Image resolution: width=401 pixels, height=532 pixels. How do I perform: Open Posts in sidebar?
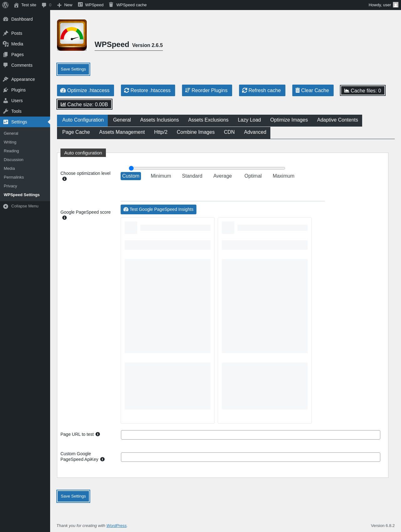[x=25, y=33]
